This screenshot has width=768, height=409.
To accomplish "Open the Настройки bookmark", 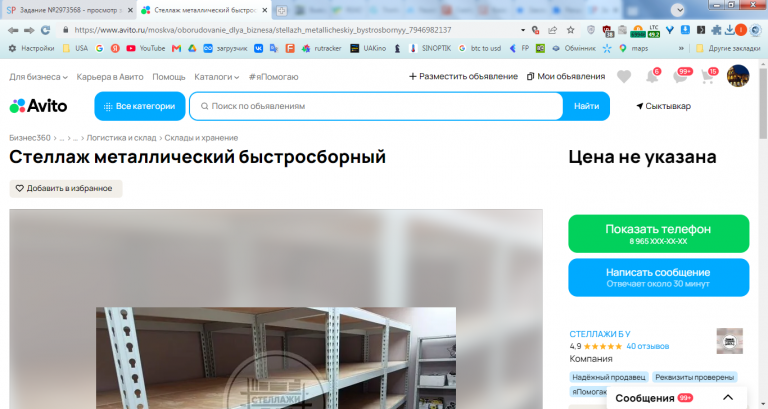I will tap(31, 48).
